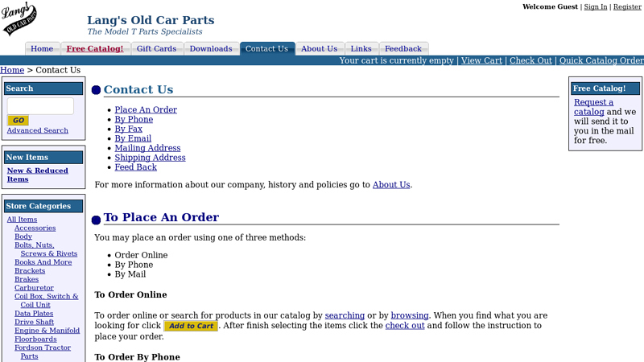
Task: Open the Feedback tab
Action: [x=403, y=48]
